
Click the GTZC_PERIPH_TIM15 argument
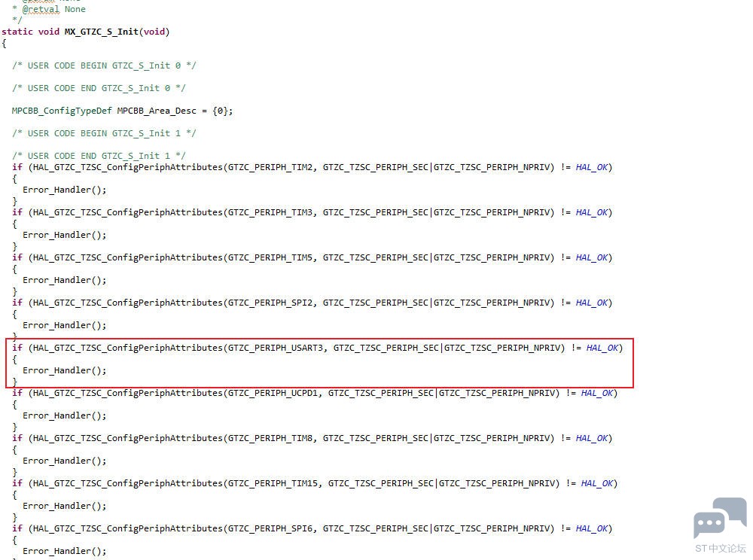pos(273,483)
